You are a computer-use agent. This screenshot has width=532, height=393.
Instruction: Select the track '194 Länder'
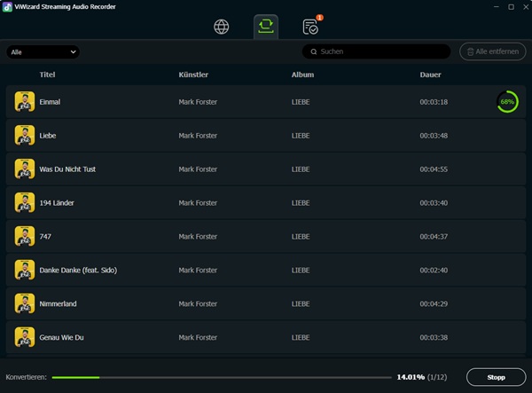57,202
